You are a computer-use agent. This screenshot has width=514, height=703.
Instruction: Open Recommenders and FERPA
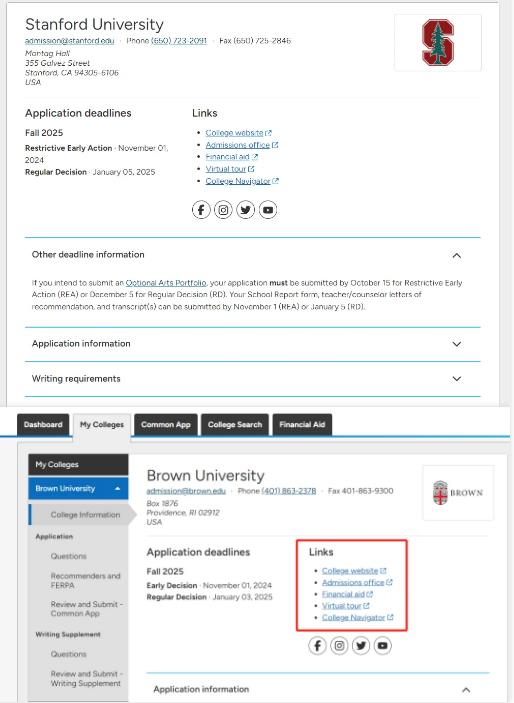(85, 581)
